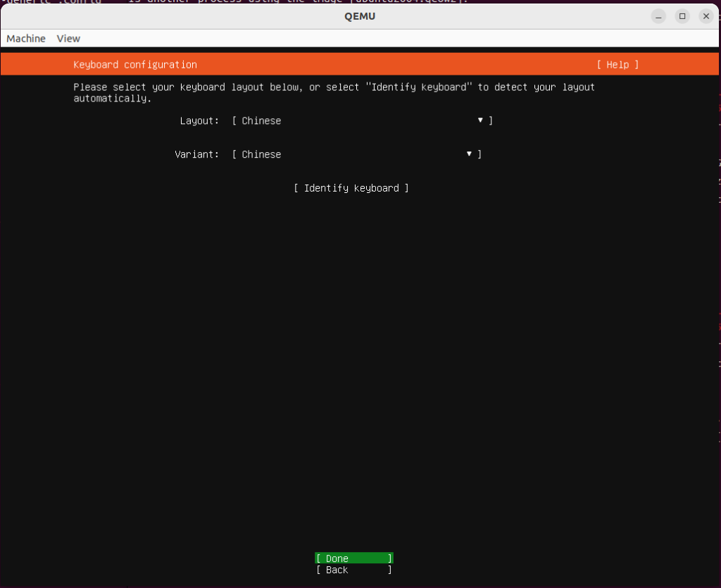Close the QEMU window
721x588 pixels.
tap(705, 16)
